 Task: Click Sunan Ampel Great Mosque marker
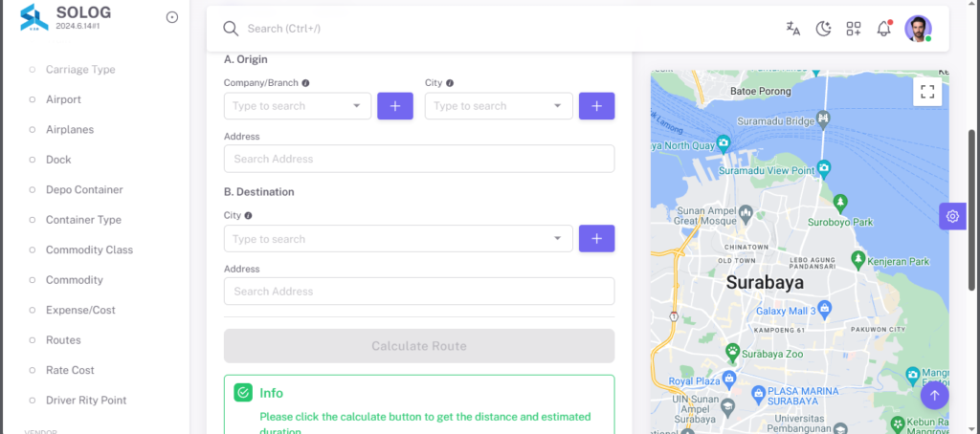coord(746,215)
